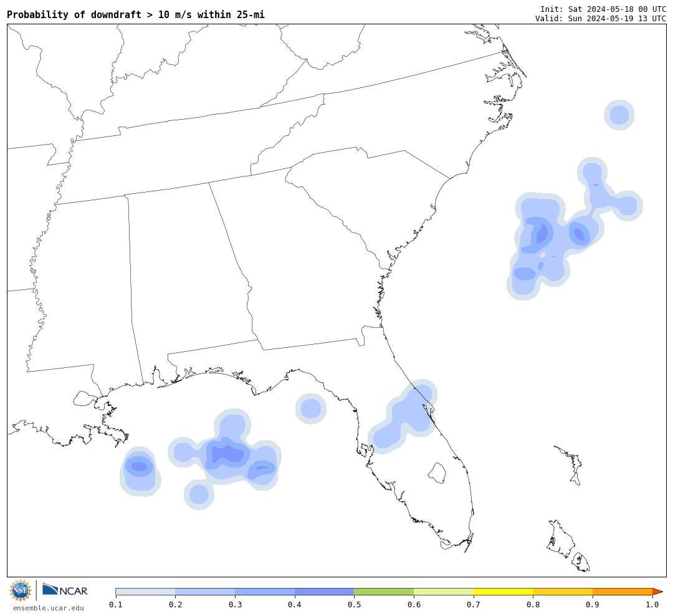
Task: Click the colorbar label 0.3
Action: [x=235, y=605]
